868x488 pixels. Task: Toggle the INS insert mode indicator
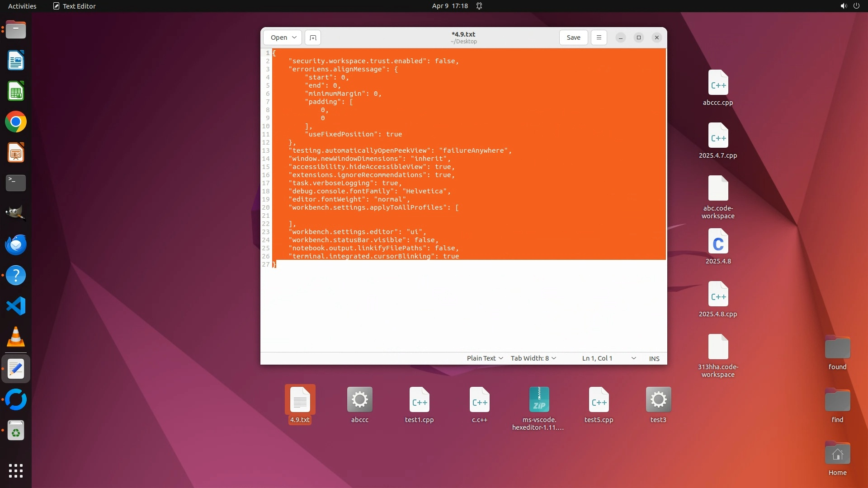pos(654,358)
